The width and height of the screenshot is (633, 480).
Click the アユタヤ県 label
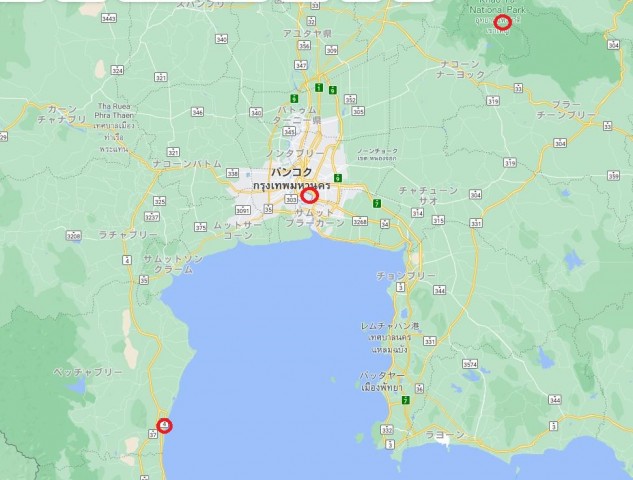[307, 34]
